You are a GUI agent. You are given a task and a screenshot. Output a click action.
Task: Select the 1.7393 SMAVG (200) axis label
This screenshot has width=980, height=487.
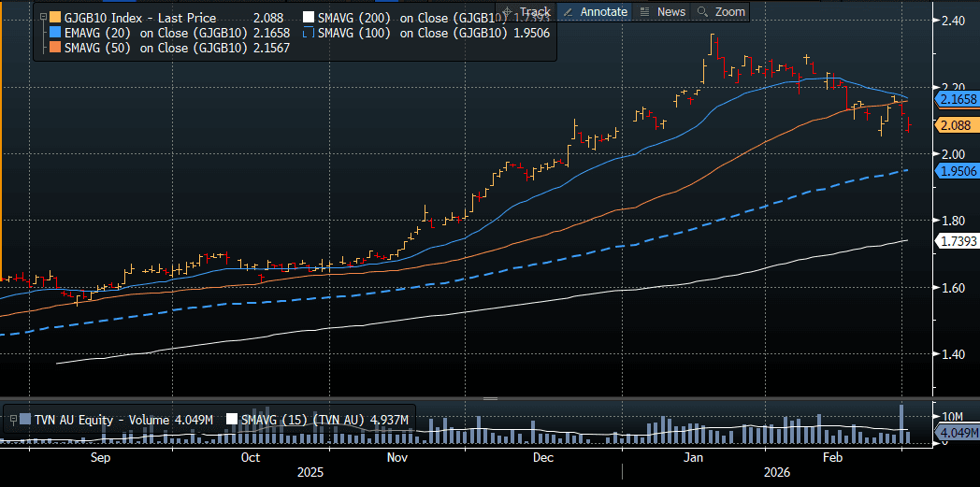tap(958, 241)
